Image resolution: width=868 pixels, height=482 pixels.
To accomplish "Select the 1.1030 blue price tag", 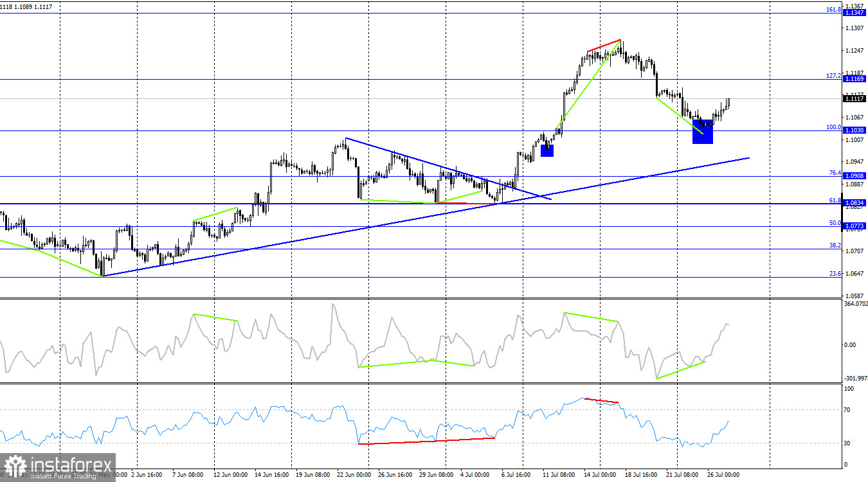I will (854, 130).
